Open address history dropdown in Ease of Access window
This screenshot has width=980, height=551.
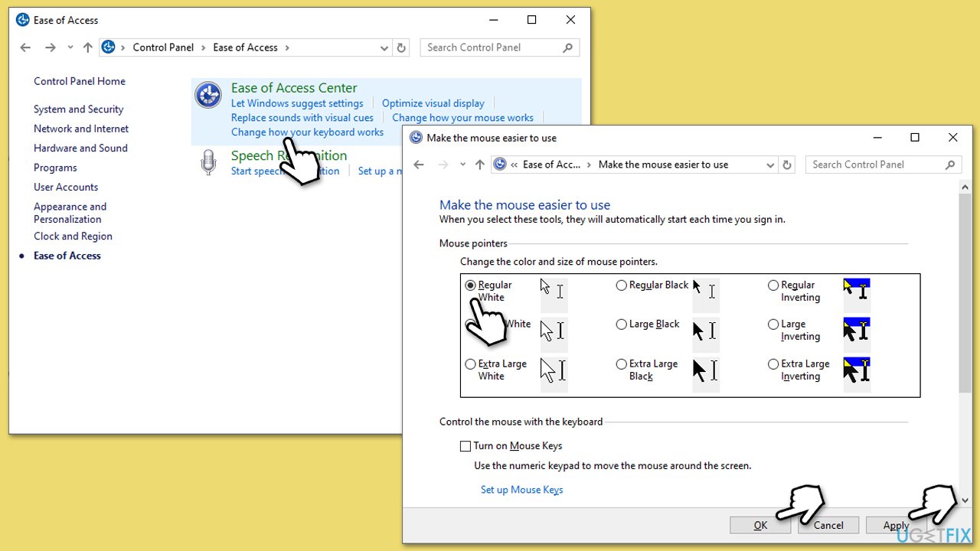pyautogui.click(x=384, y=47)
